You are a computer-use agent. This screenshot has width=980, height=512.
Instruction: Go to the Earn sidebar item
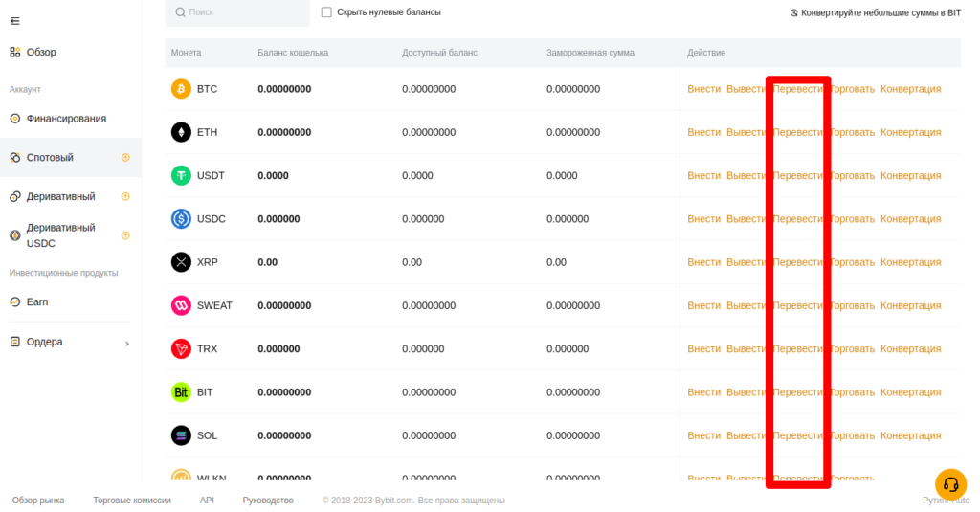(x=37, y=301)
